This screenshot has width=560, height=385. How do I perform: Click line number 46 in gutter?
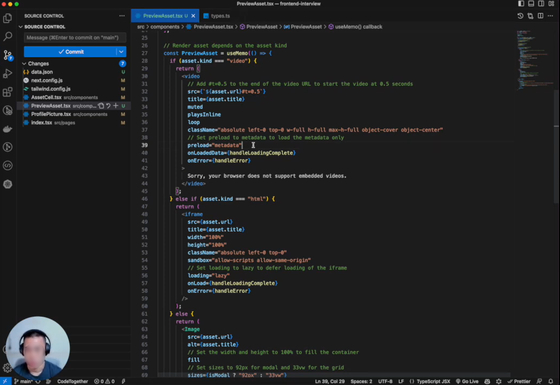point(144,199)
